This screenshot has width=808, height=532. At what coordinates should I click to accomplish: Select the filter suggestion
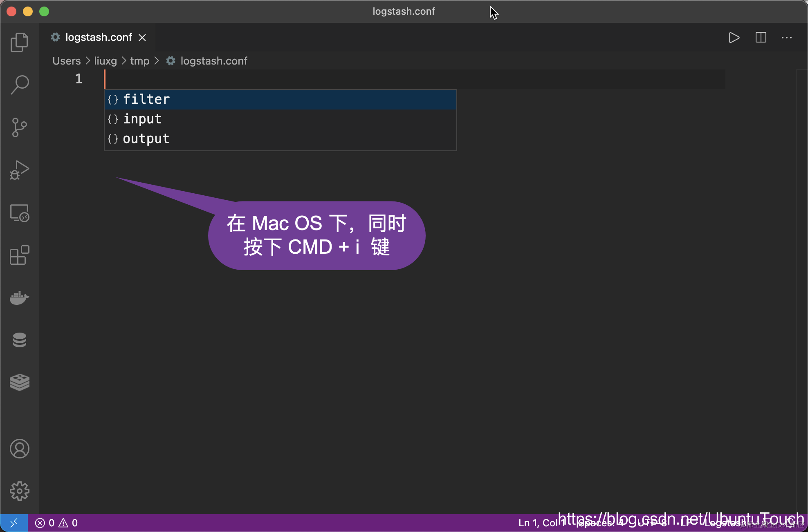point(146,99)
